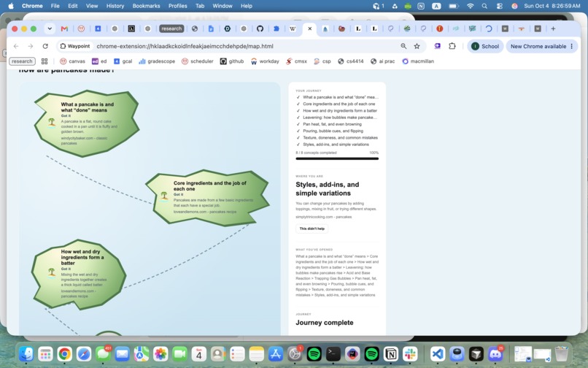The height and width of the screenshot is (368, 588).
Task: Switch to the Wikipedia tab
Action: pos(293,28)
